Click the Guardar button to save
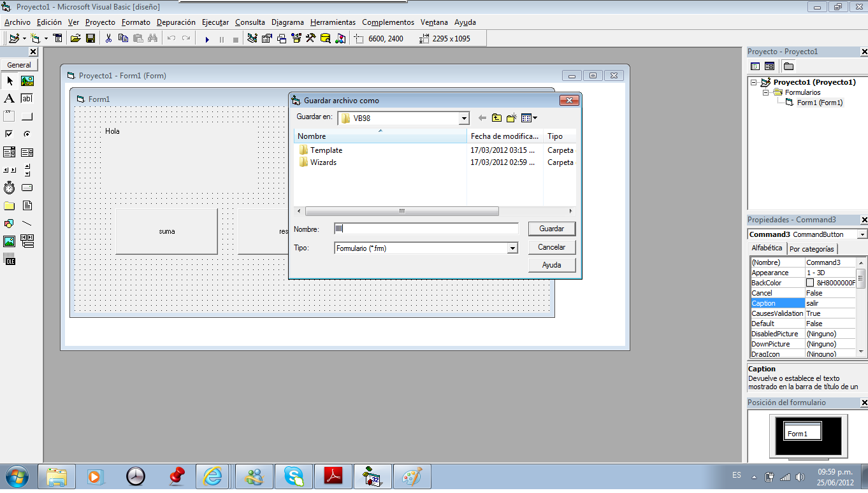Viewport: 868px width, 493px height. (x=551, y=228)
